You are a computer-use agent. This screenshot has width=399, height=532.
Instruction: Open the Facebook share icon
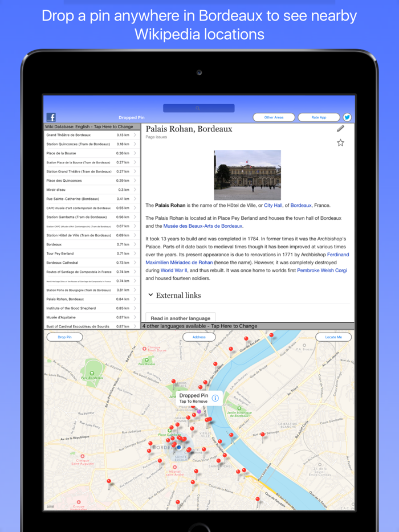[51, 117]
